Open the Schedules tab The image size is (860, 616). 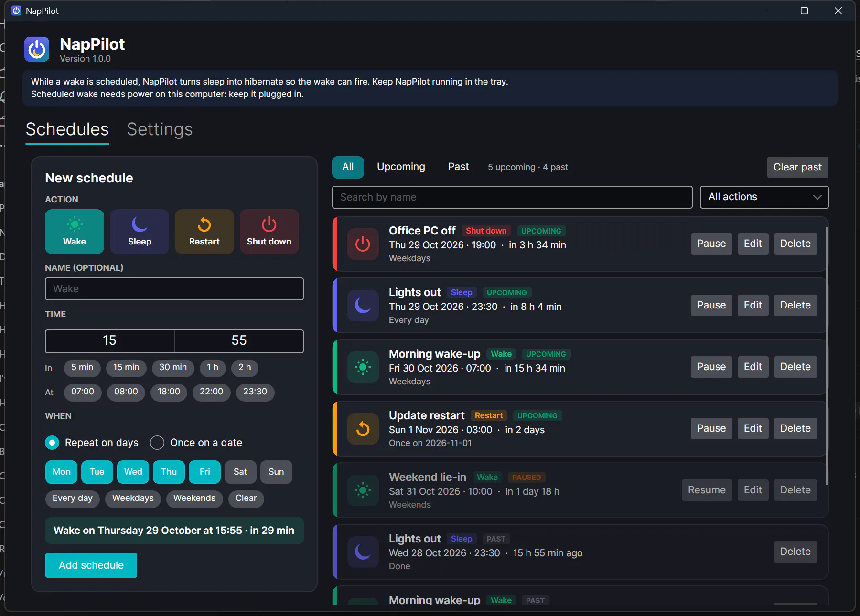[67, 129]
